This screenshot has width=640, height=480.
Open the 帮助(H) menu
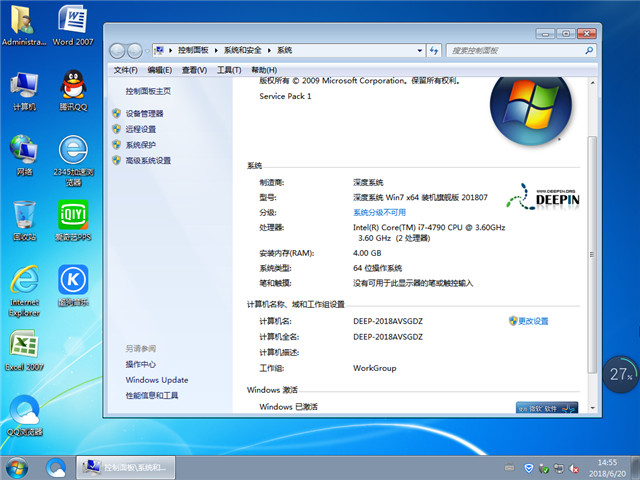pos(264,70)
